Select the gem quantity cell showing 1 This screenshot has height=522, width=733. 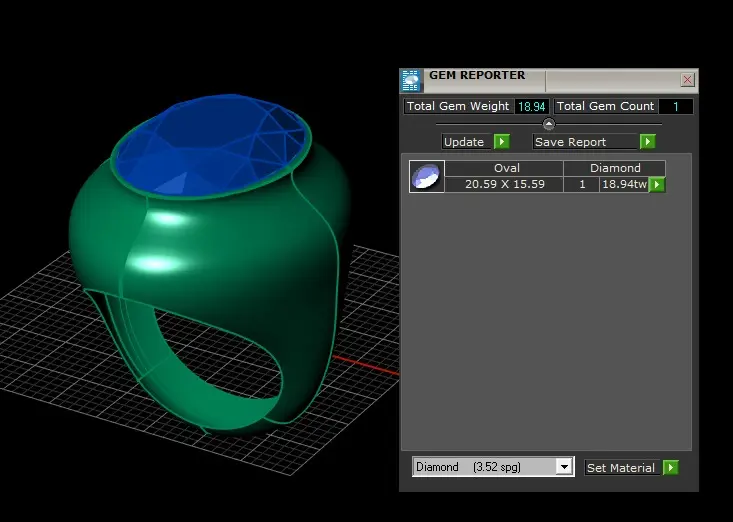coord(582,184)
